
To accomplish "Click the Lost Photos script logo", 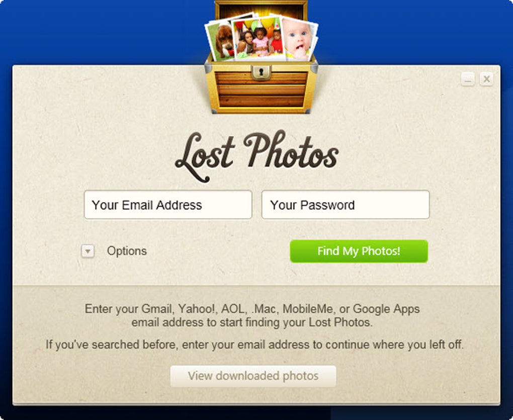I will point(257,156).
